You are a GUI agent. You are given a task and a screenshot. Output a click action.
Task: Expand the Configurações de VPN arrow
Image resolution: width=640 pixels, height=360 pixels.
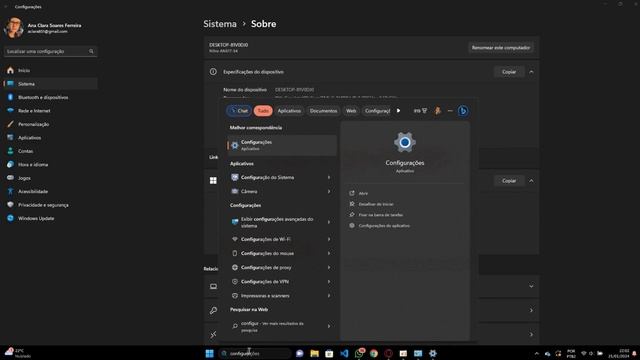[329, 282]
